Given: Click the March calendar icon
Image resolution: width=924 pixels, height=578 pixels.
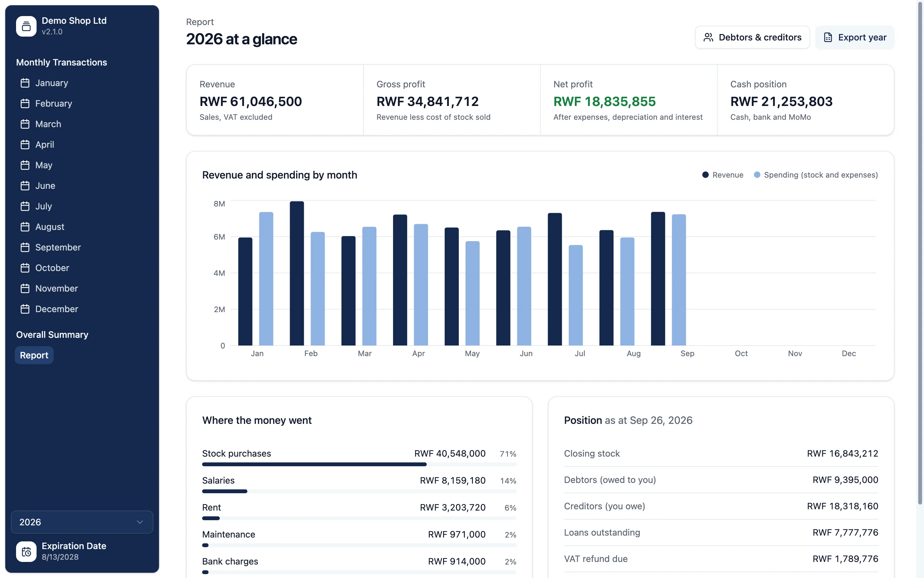Looking at the screenshot, I should click(25, 124).
